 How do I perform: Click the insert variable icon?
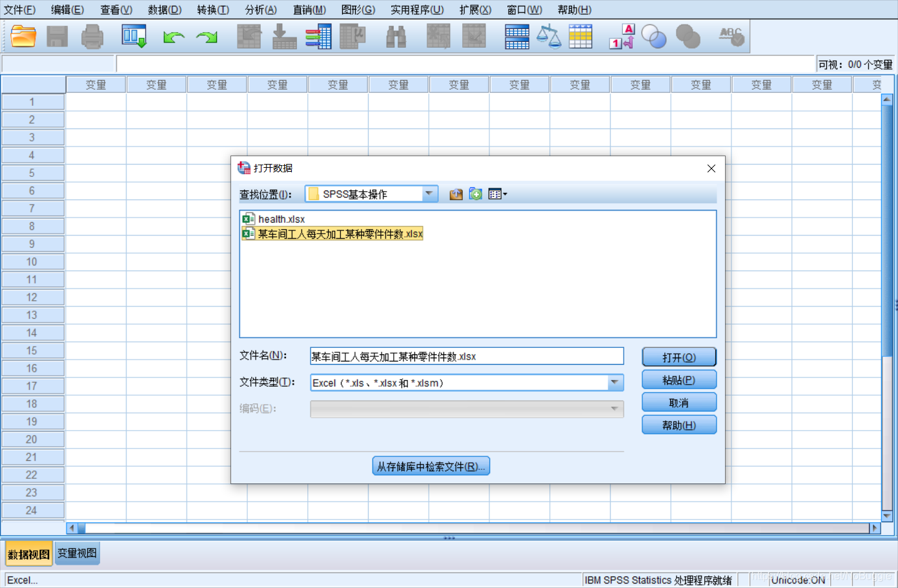(x=474, y=37)
